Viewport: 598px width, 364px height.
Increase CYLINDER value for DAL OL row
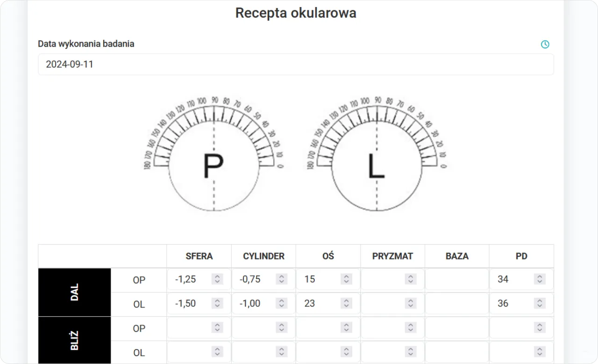[x=281, y=301]
